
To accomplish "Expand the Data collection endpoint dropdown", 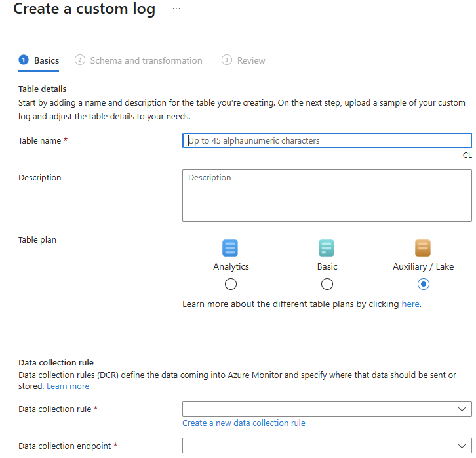I will [x=327, y=446].
